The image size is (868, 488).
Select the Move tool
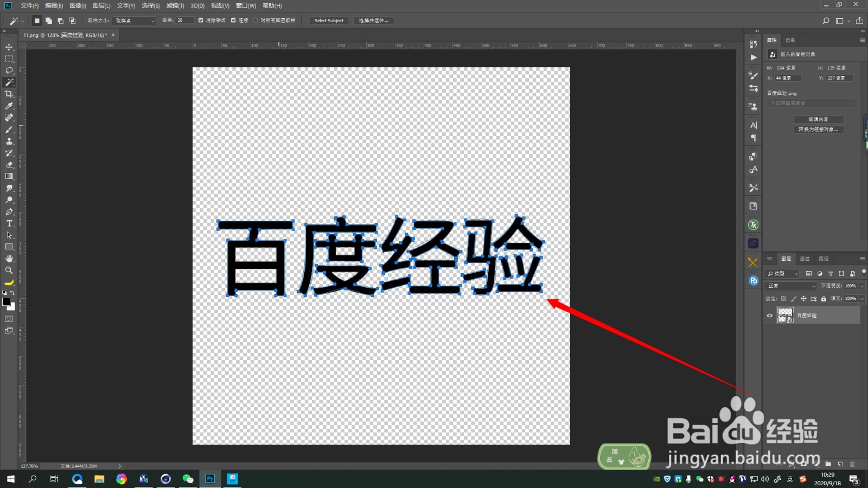click(x=9, y=47)
